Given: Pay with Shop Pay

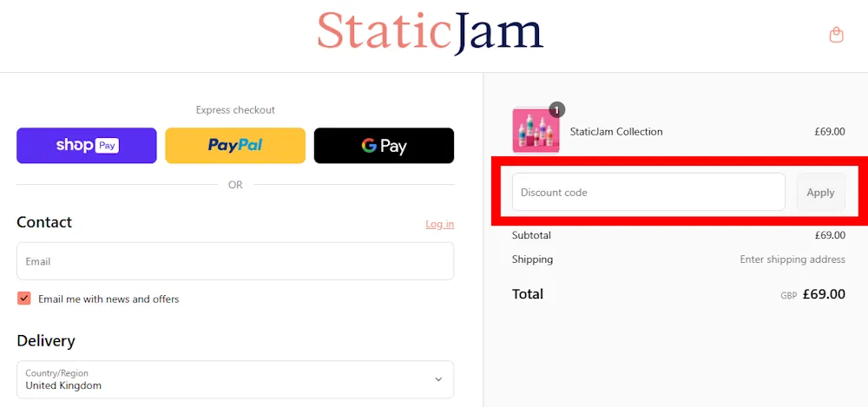Looking at the screenshot, I should pos(86,146).
